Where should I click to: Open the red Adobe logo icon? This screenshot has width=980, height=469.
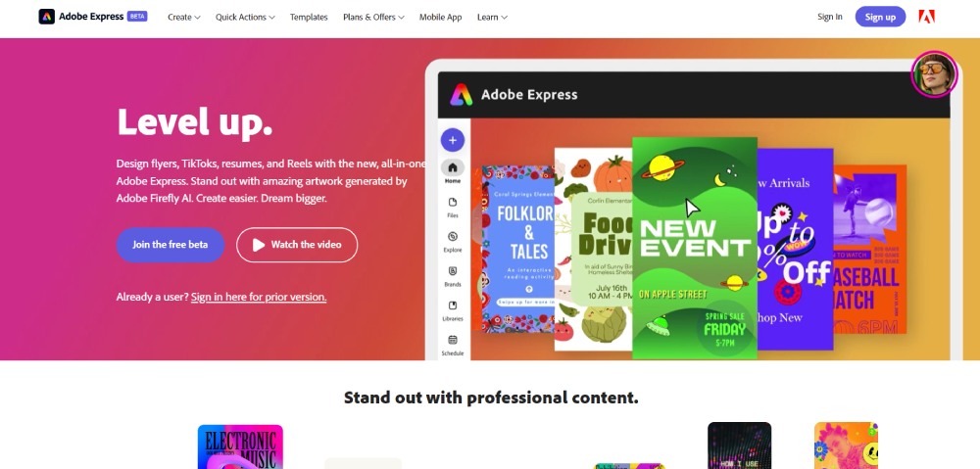(926, 17)
